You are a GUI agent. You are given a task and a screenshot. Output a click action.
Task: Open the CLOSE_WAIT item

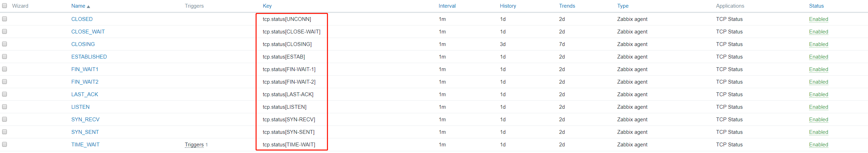pos(88,32)
